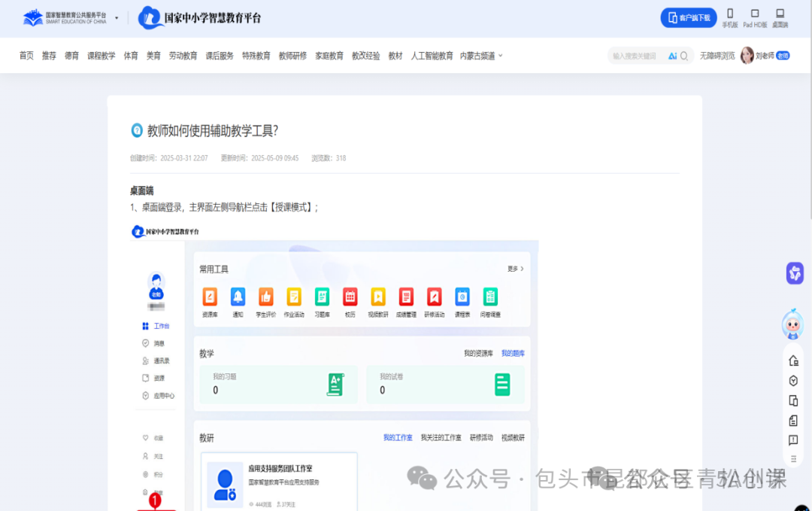Collapse the right floating toolbar
812x511 pixels.
[x=793, y=458]
